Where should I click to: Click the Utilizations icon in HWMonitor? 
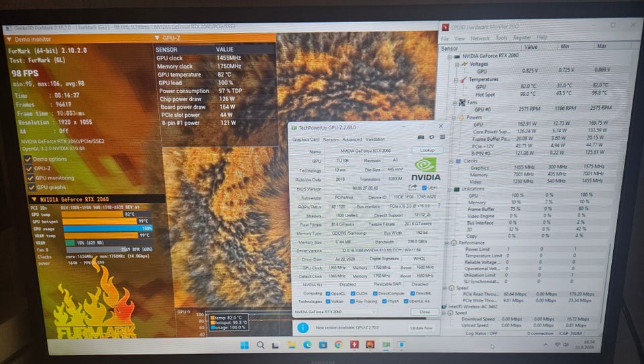click(x=456, y=189)
